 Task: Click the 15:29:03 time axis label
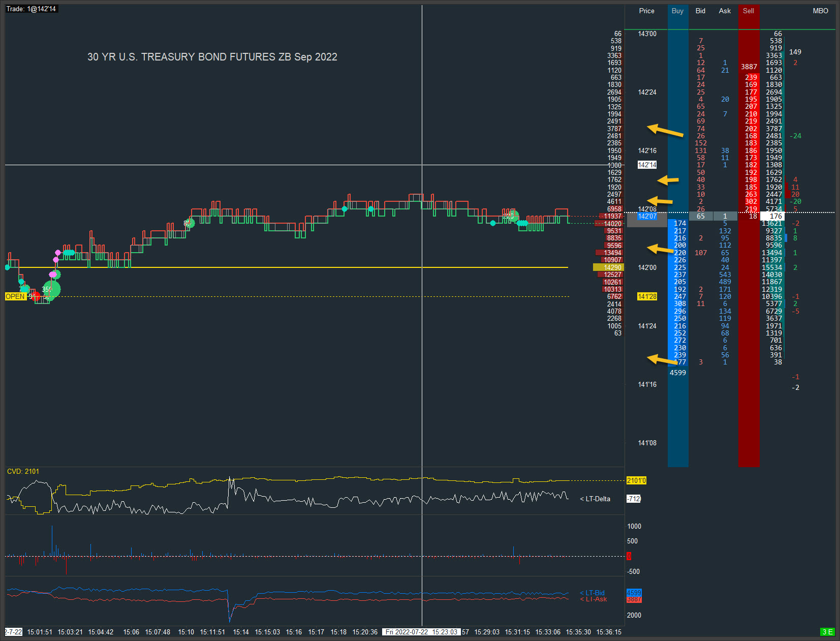click(487, 632)
